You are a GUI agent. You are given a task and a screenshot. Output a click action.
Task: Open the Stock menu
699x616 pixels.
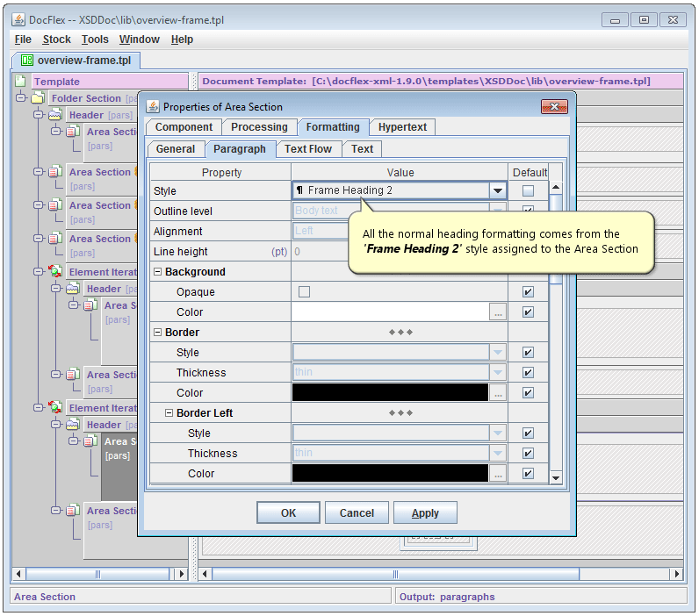(56, 39)
